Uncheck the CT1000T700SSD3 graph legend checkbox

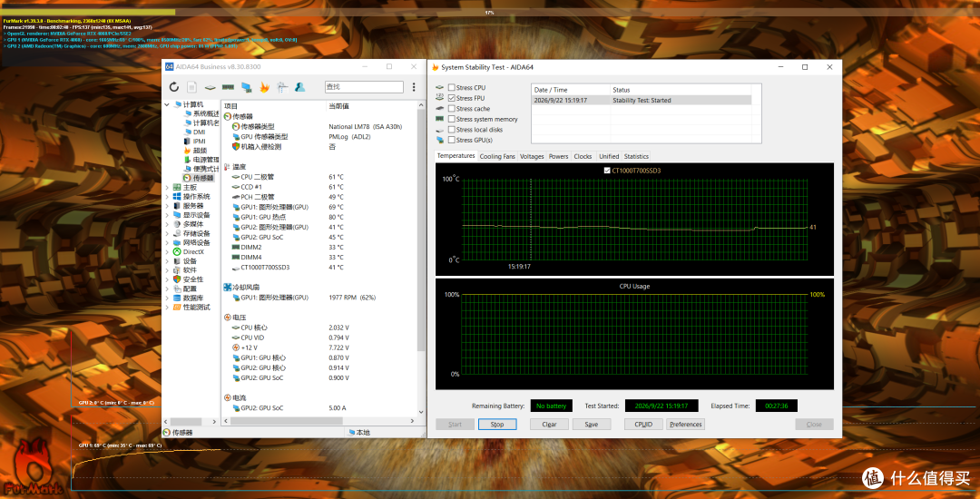607,171
